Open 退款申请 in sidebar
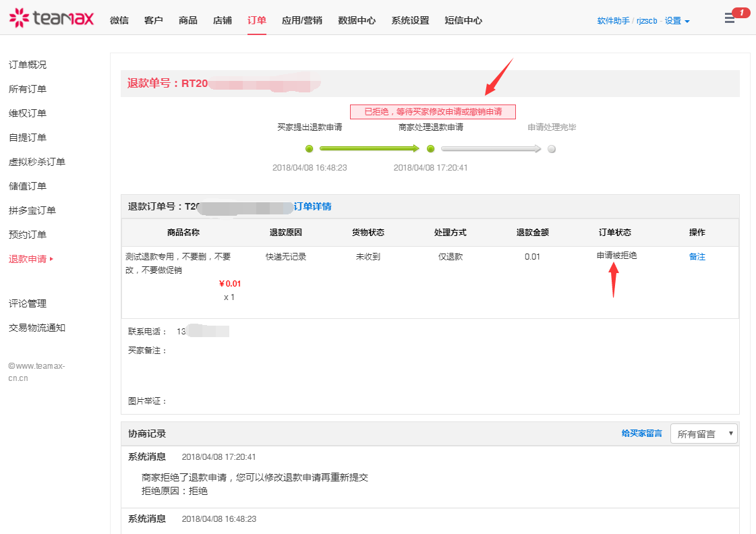The width and height of the screenshot is (756, 534). [28, 259]
